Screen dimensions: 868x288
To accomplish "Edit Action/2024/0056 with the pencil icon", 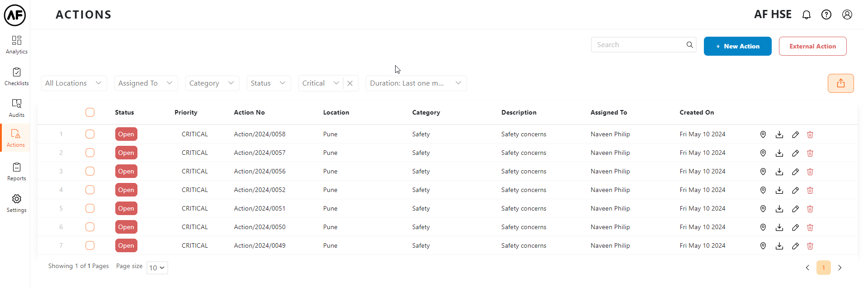I will click(x=796, y=172).
